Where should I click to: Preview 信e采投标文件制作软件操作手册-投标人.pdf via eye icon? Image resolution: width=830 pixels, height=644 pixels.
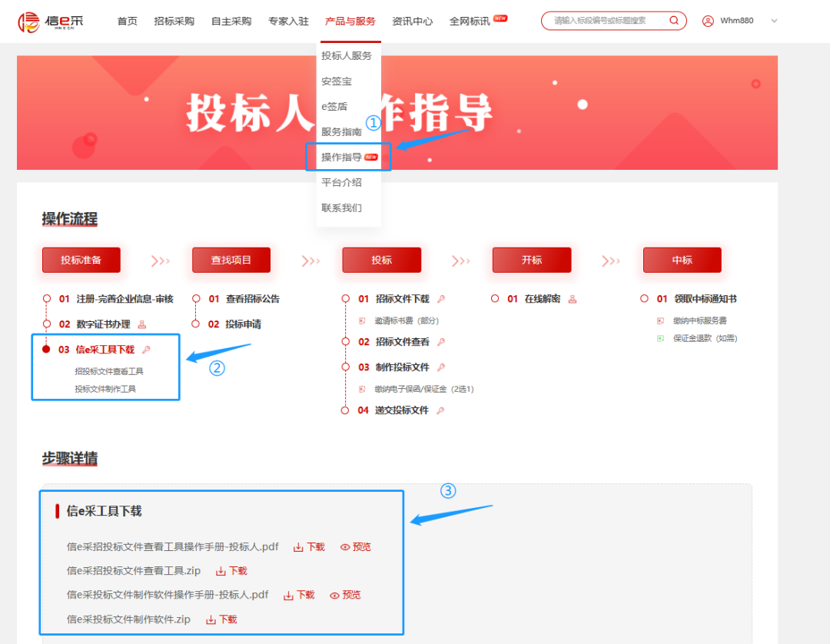345,596
